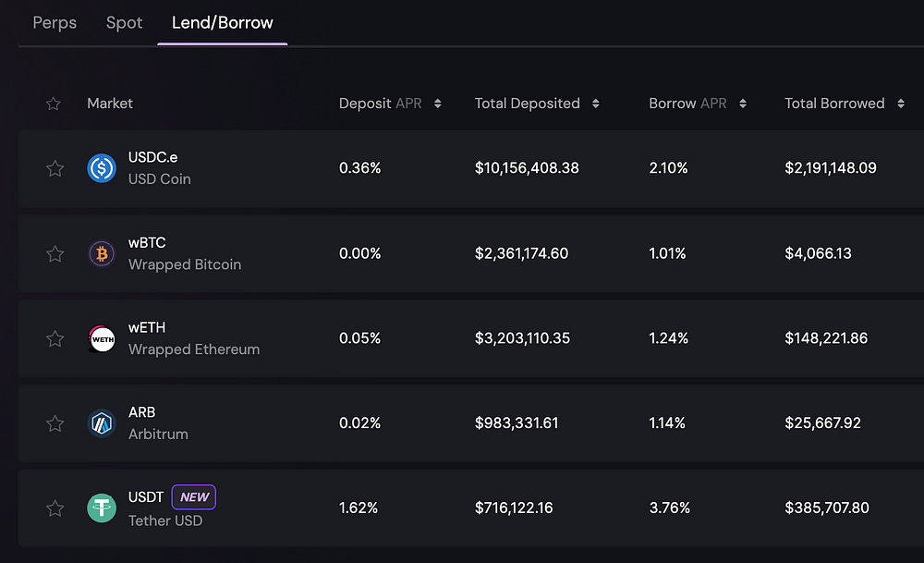Sort by Total Deposited arrows

point(596,104)
